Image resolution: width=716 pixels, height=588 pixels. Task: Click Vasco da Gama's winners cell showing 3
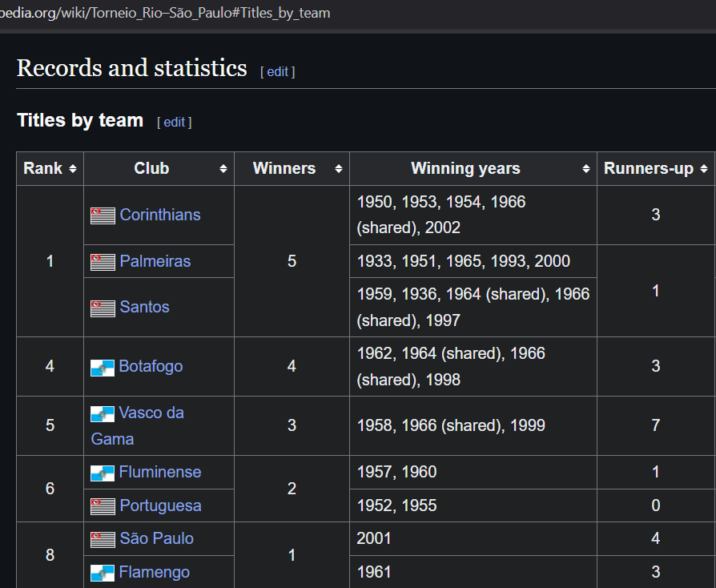(x=292, y=426)
